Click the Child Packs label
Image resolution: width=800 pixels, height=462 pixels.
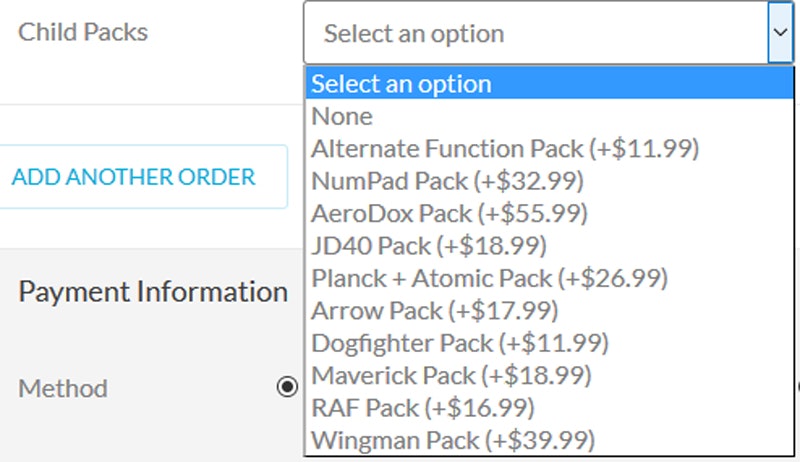coord(83,31)
